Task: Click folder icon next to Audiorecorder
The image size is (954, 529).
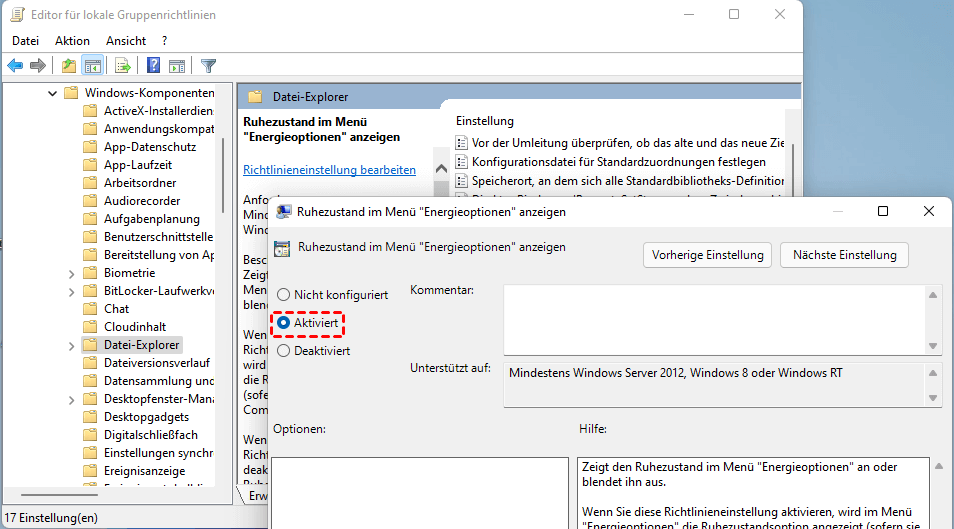Action: [x=90, y=201]
